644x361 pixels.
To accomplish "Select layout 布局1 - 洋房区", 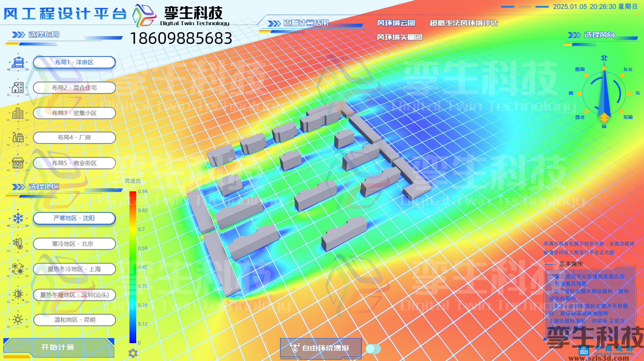I will coord(74,62).
